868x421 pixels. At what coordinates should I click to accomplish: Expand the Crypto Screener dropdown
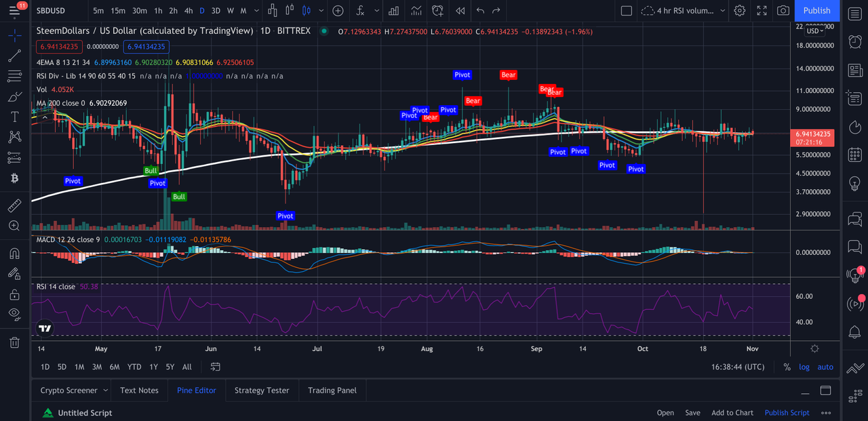pyautogui.click(x=105, y=390)
